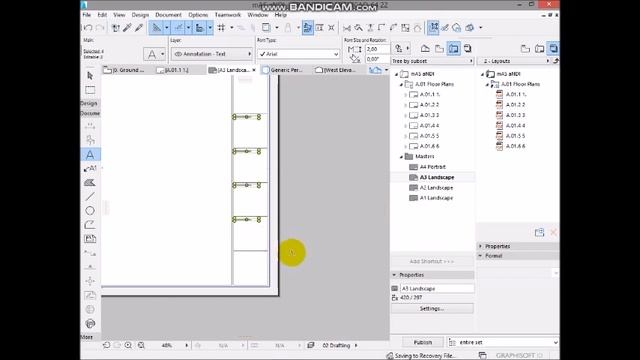Select A4 Portrait master layout
Viewport: 640px width, 360px height.
tap(433, 167)
